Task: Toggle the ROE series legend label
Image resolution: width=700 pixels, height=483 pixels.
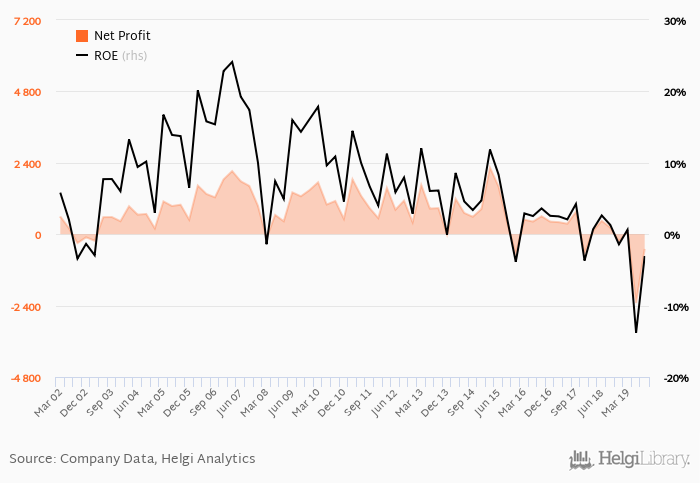Action: (106, 56)
